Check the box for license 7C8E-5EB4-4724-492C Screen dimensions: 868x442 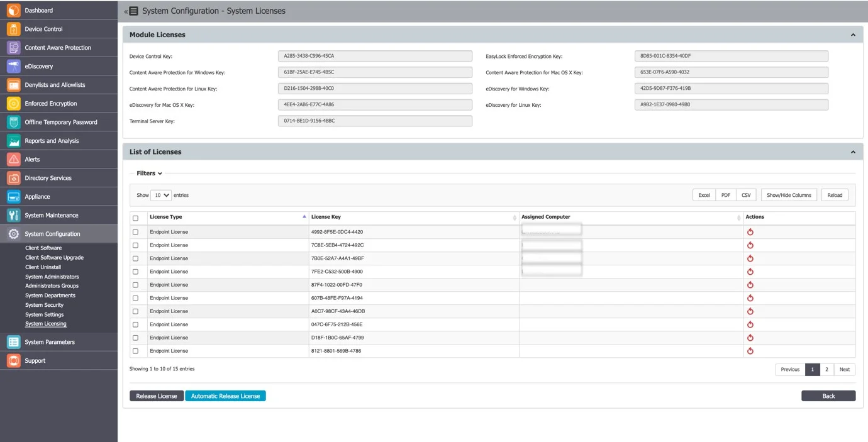(x=135, y=245)
